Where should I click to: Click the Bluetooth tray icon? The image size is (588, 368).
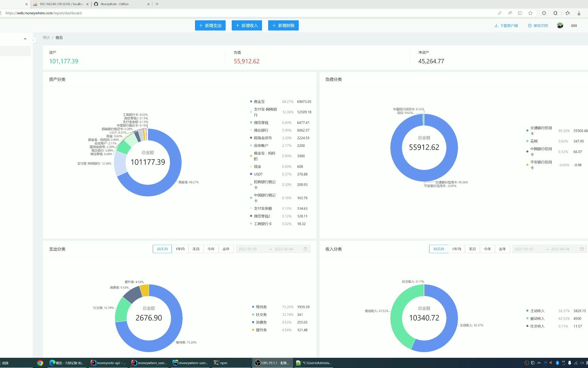point(557,363)
